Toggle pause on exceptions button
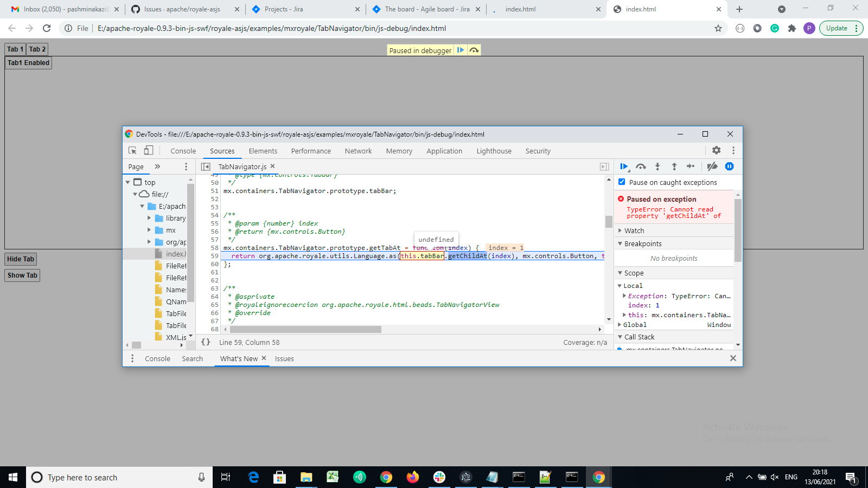This screenshot has width=868, height=488. 730,166
